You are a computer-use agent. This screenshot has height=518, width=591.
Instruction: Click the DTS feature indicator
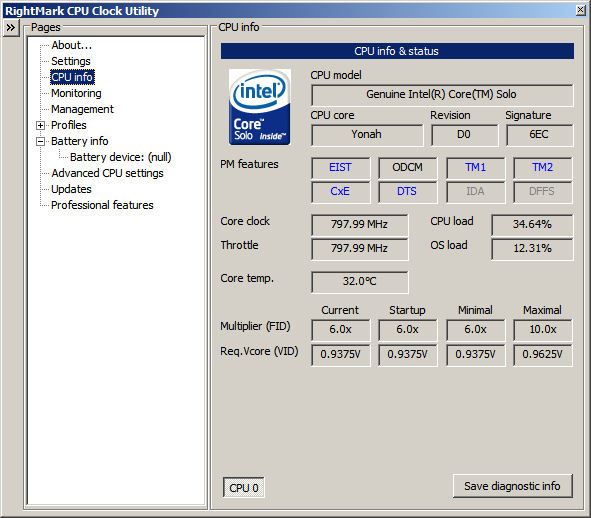click(x=407, y=192)
